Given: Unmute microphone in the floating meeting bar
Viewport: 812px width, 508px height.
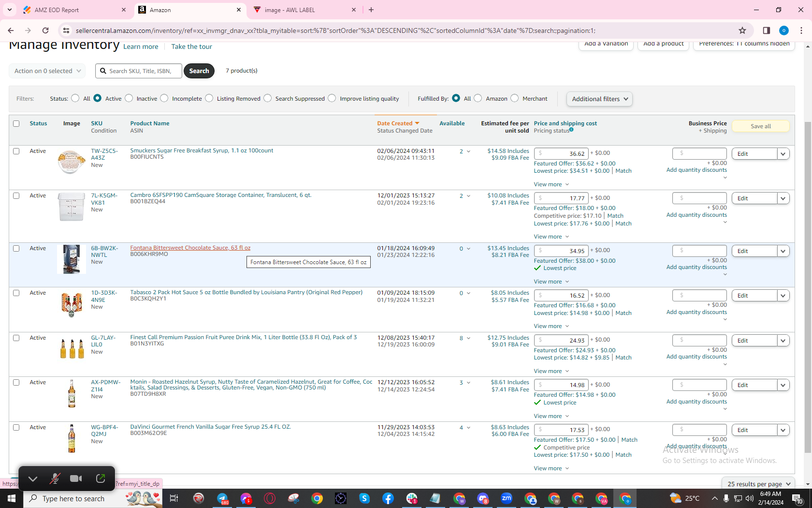Looking at the screenshot, I should click(x=55, y=478).
